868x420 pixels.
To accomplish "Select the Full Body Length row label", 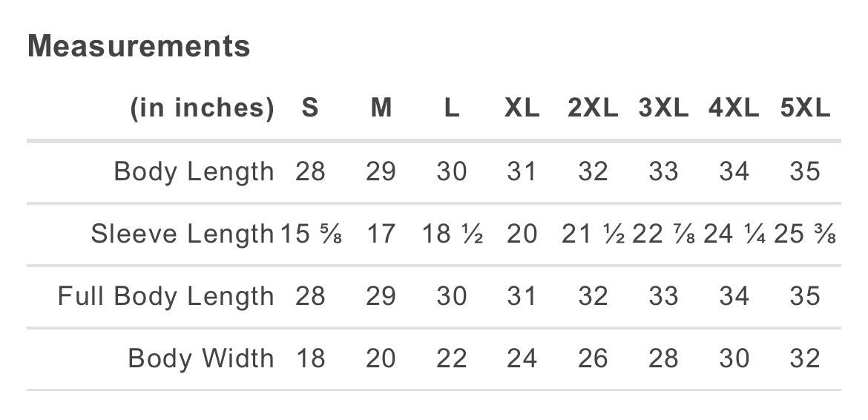I will tap(166, 296).
